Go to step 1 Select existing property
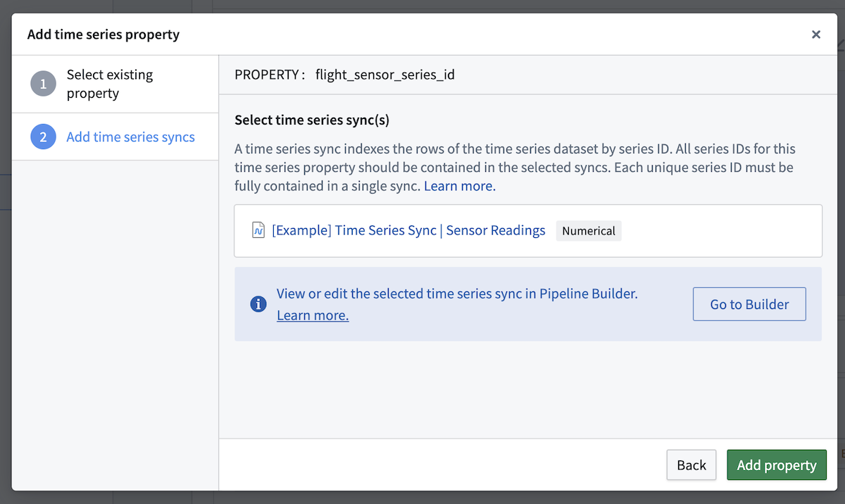This screenshot has width=845, height=504. tap(115, 84)
